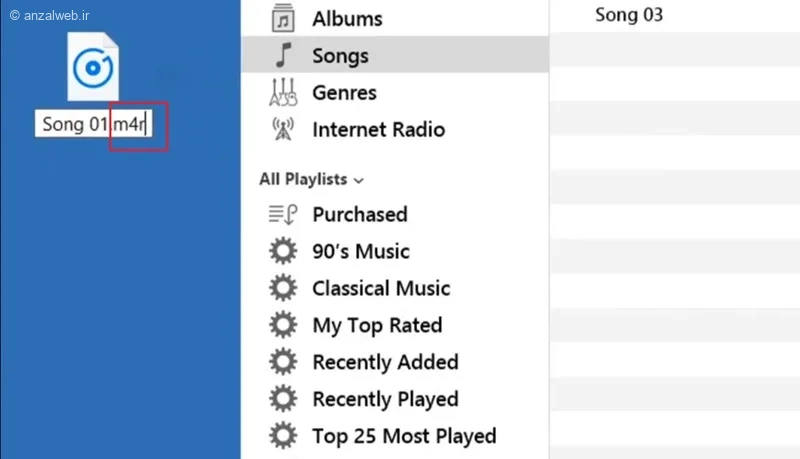800x459 pixels.
Task: Open Internet Radio
Action: [379, 130]
